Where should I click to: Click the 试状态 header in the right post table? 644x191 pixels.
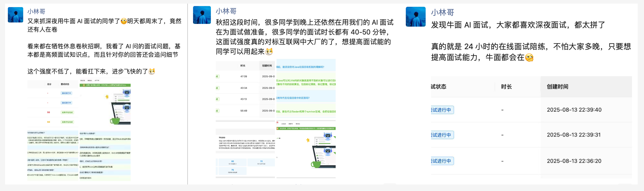439,87
